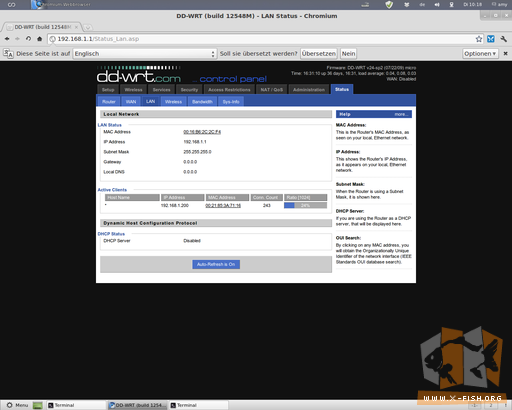This screenshot has height=410, width=512.
Task: Select the Status main tab
Action: 342,89
